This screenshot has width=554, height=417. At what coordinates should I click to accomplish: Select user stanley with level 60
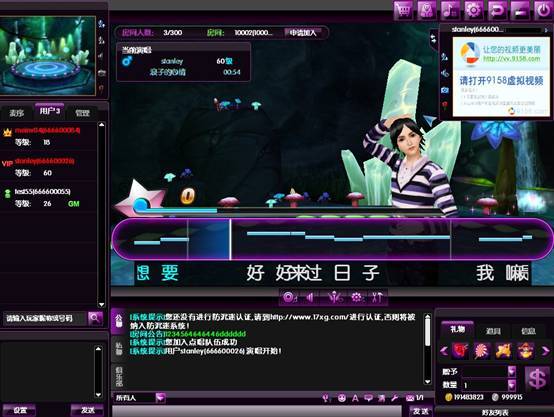point(48,167)
